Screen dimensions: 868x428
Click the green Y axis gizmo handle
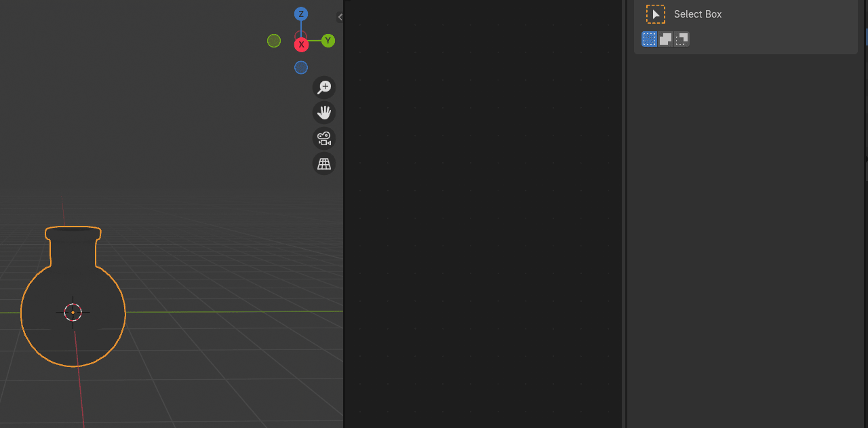tap(328, 41)
